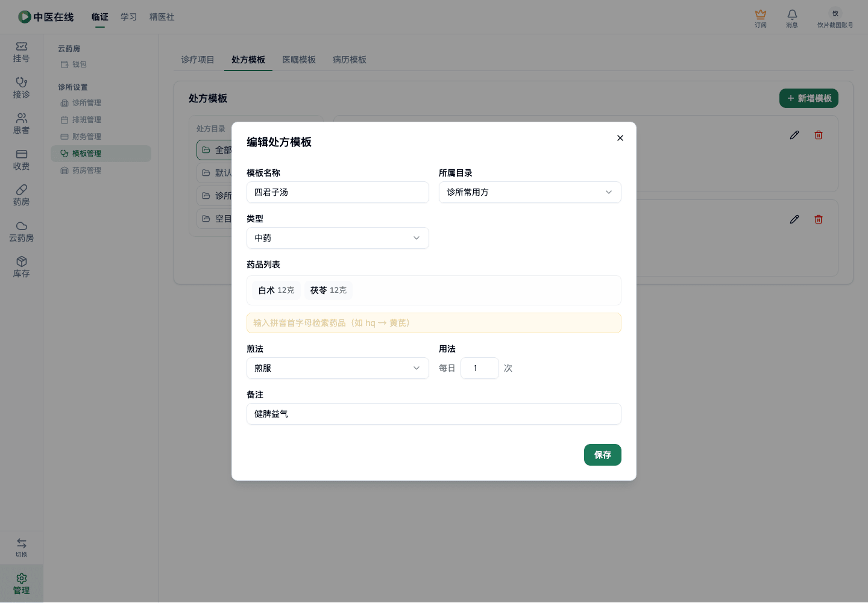
Task: Close the 编辑处方模板 dialog
Action: tap(620, 138)
